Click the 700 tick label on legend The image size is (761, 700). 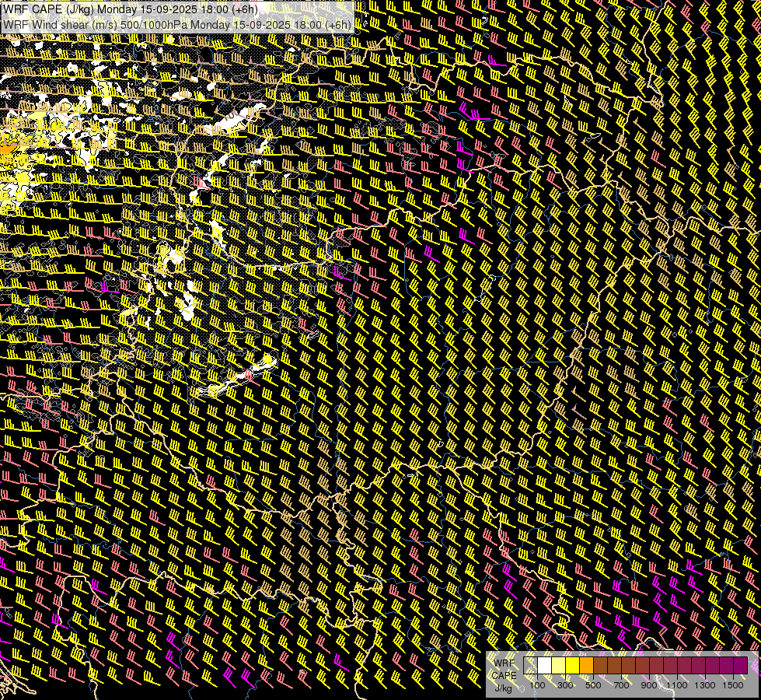[621, 685]
